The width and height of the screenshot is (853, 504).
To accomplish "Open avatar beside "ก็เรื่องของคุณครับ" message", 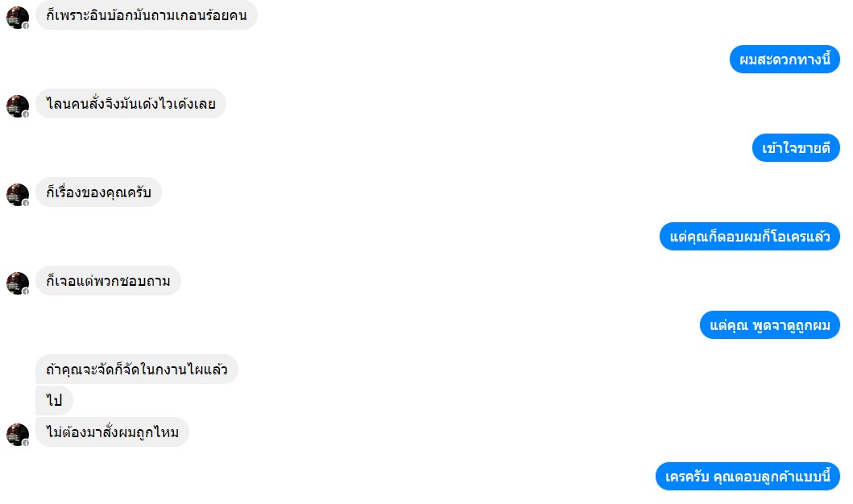I will coord(18,195).
